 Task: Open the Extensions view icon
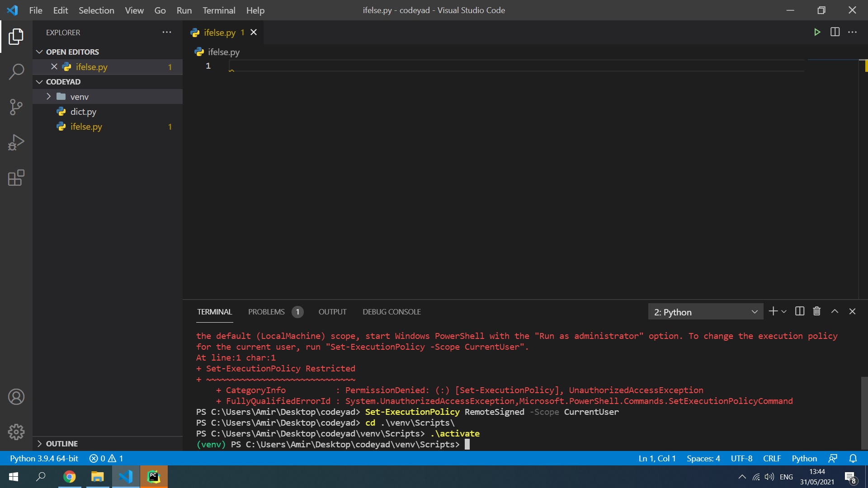(16, 178)
